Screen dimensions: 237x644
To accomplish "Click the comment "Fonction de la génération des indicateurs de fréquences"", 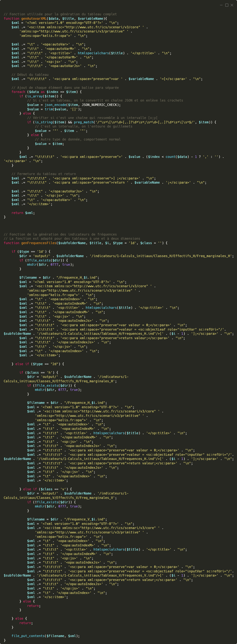I will (x=60, y=234).
